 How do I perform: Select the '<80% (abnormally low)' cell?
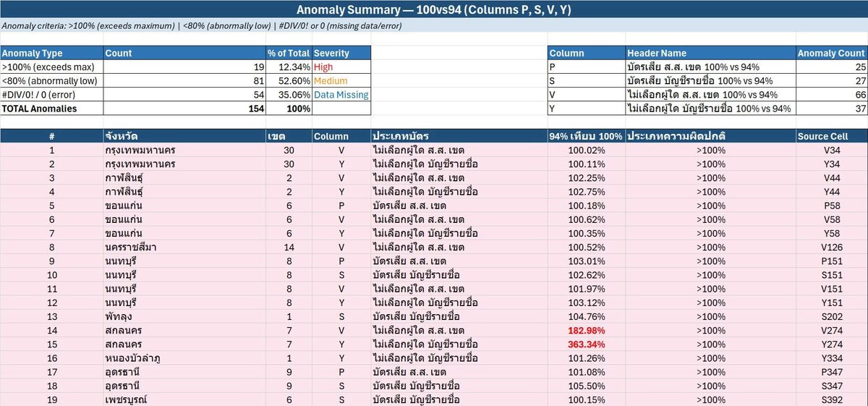click(52, 81)
